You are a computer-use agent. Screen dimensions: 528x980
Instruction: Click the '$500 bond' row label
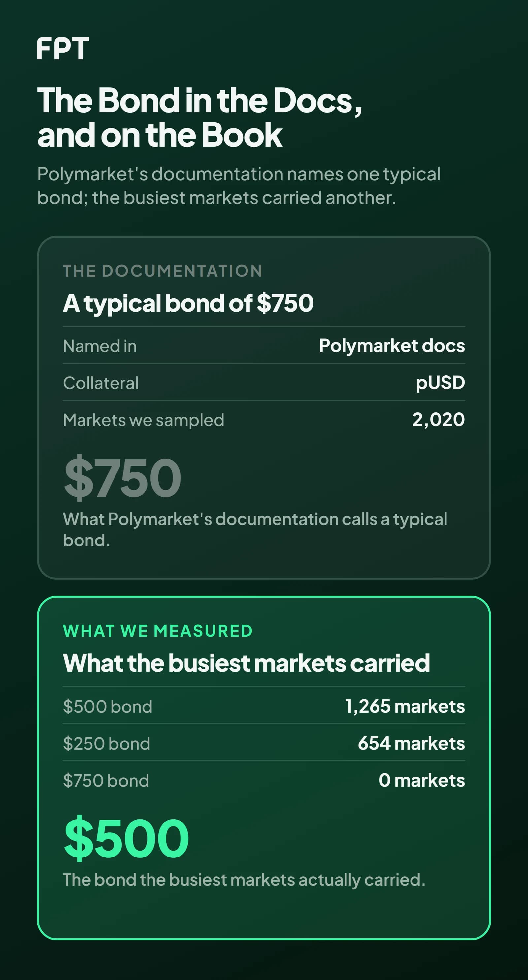[x=108, y=706]
